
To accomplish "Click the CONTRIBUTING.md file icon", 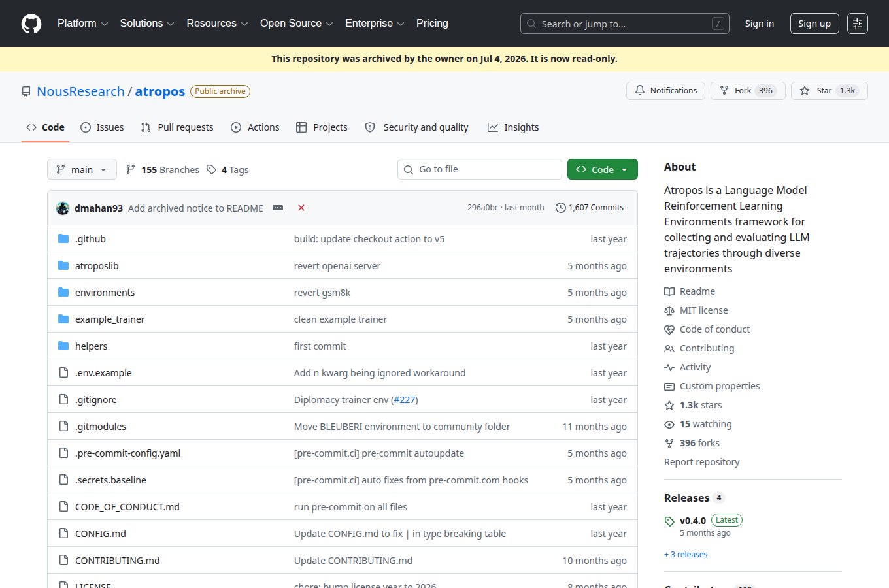I will 63,561.
